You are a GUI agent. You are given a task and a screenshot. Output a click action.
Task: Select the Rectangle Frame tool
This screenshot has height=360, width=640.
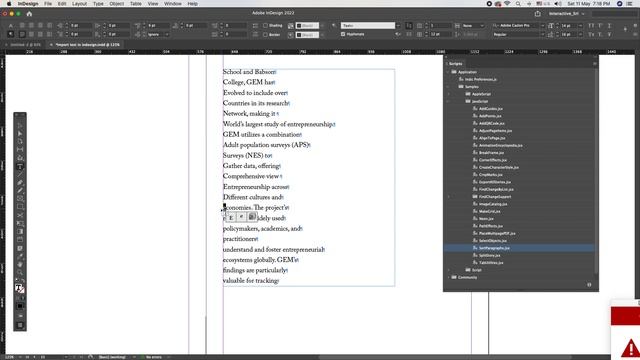pyautogui.click(x=20, y=199)
